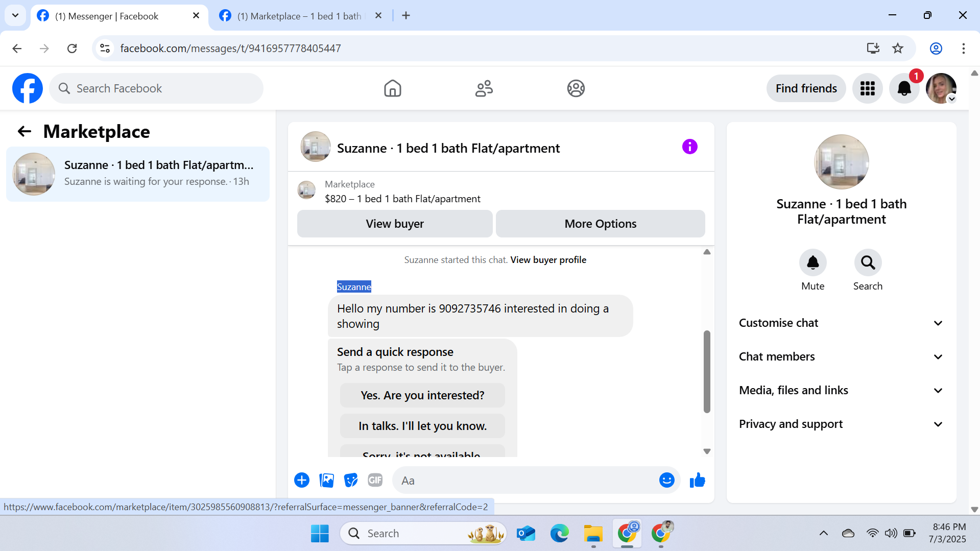The width and height of the screenshot is (980, 551).
Task: Open more actions plus icon in composer
Action: [x=302, y=480]
